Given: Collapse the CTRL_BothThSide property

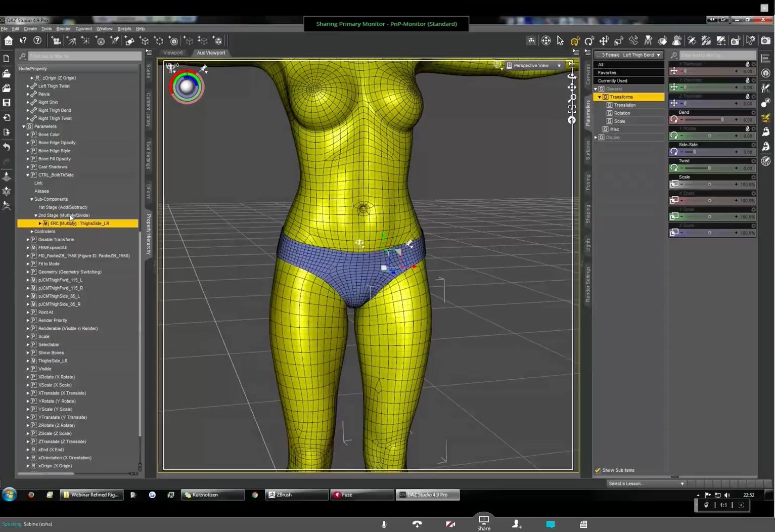Looking at the screenshot, I should tap(28, 175).
